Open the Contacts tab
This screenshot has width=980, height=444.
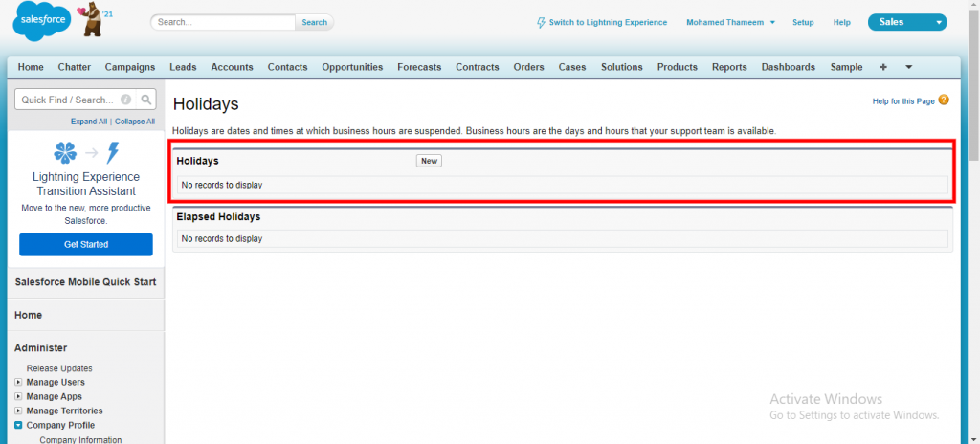click(287, 67)
